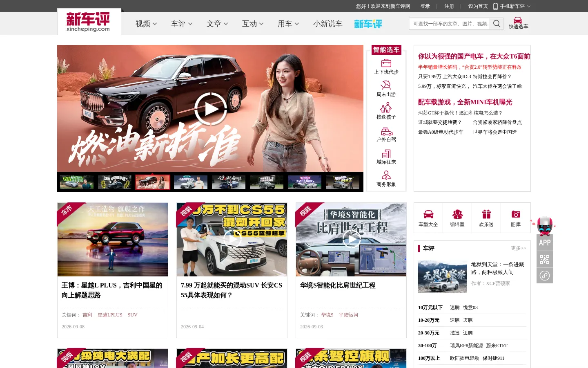Select the 周末出游 umbrella icon
588x368 pixels.
[386, 85]
